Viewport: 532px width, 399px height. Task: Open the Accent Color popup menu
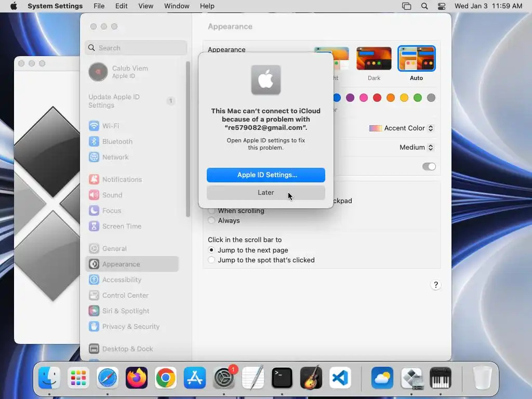tap(402, 128)
